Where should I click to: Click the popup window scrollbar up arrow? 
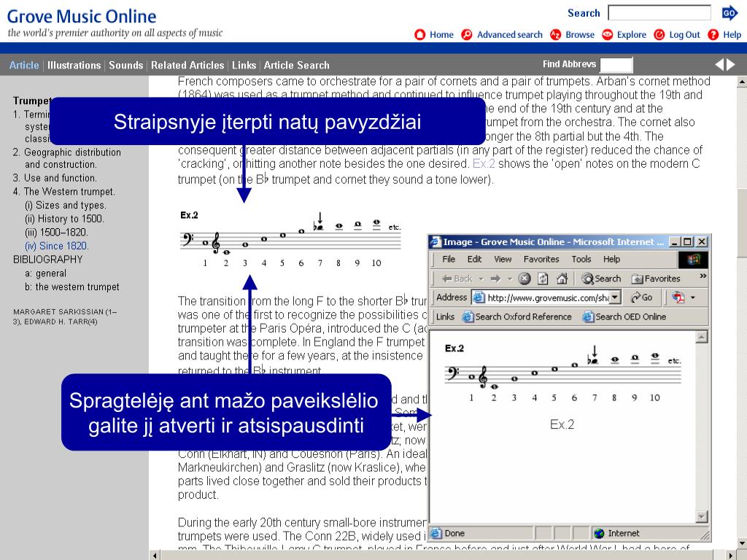click(701, 337)
